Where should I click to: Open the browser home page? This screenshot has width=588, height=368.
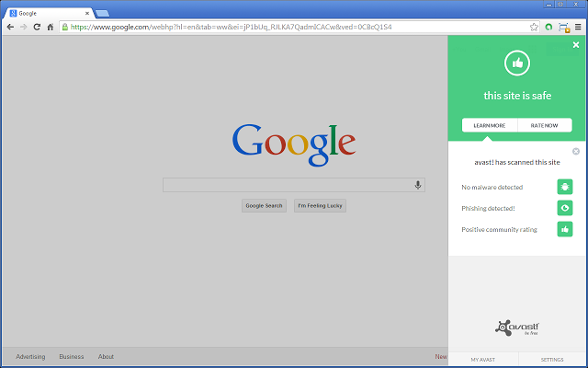tap(51, 27)
